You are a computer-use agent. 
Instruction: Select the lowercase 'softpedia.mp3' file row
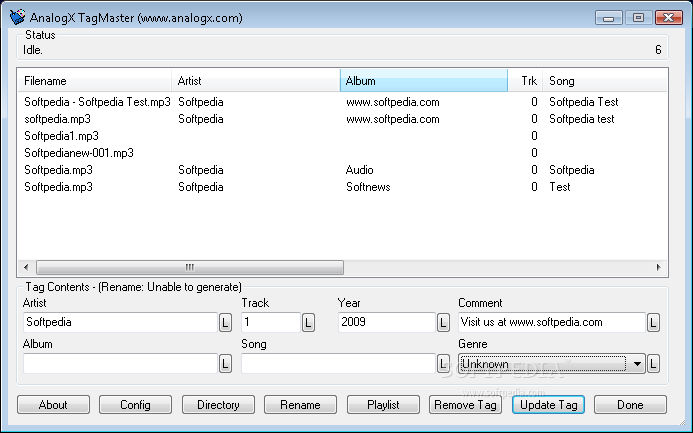click(343, 119)
